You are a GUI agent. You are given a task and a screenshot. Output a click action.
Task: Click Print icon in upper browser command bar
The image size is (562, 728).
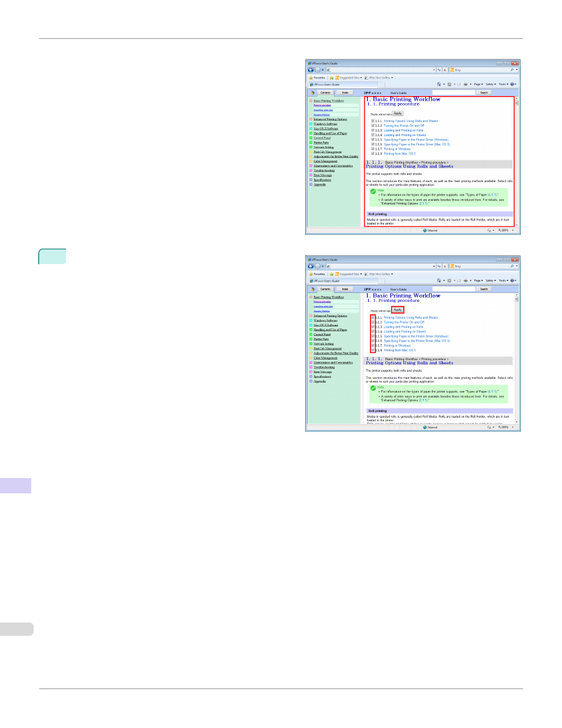pyautogui.click(x=465, y=84)
